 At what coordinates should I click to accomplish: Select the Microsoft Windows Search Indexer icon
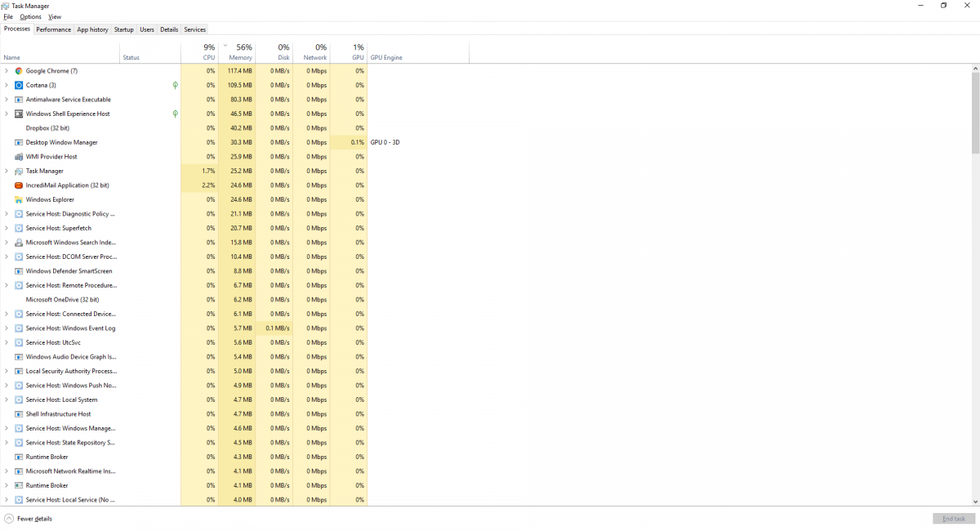(x=19, y=243)
